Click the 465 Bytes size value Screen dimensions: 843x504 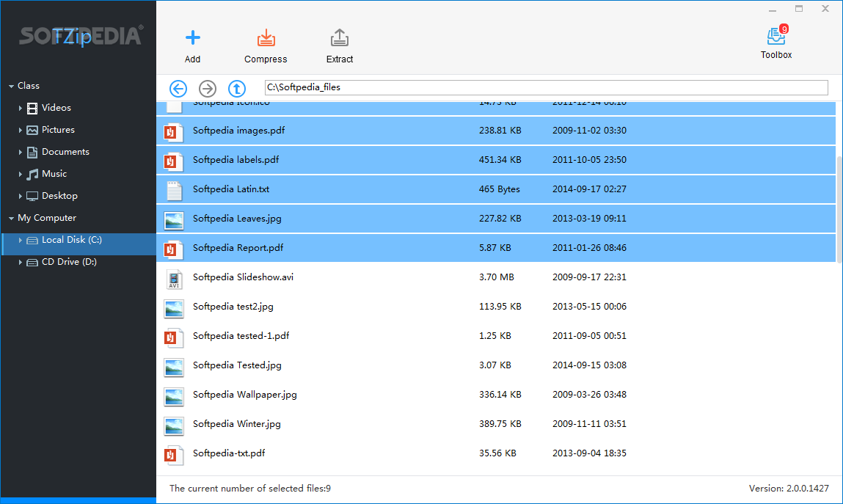click(500, 189)
